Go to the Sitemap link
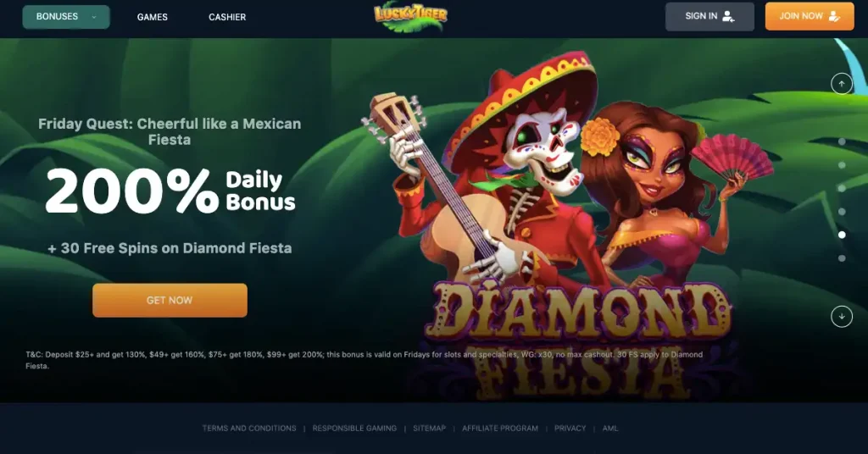This screenshot has height=454, width=868. coord(429,428)
